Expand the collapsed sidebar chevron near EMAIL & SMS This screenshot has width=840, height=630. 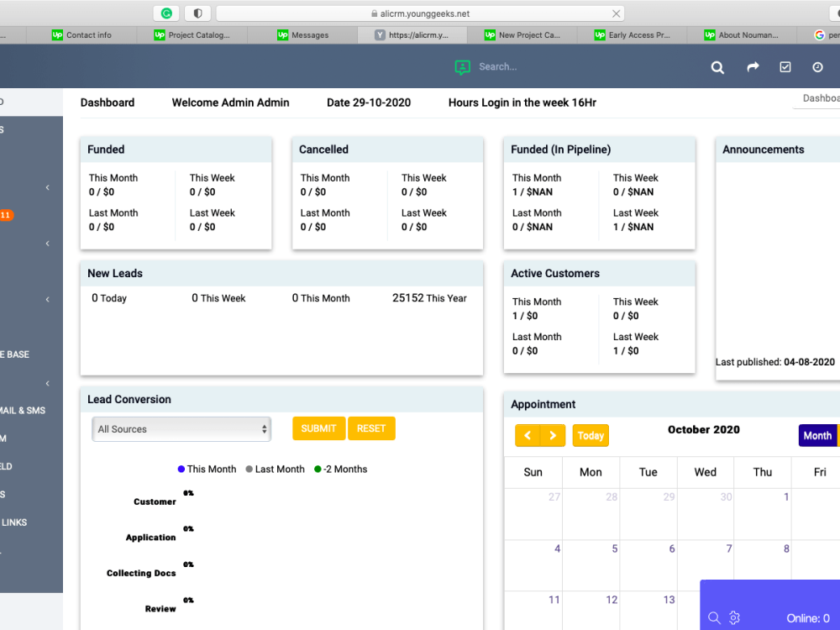(x=47, y=383)
